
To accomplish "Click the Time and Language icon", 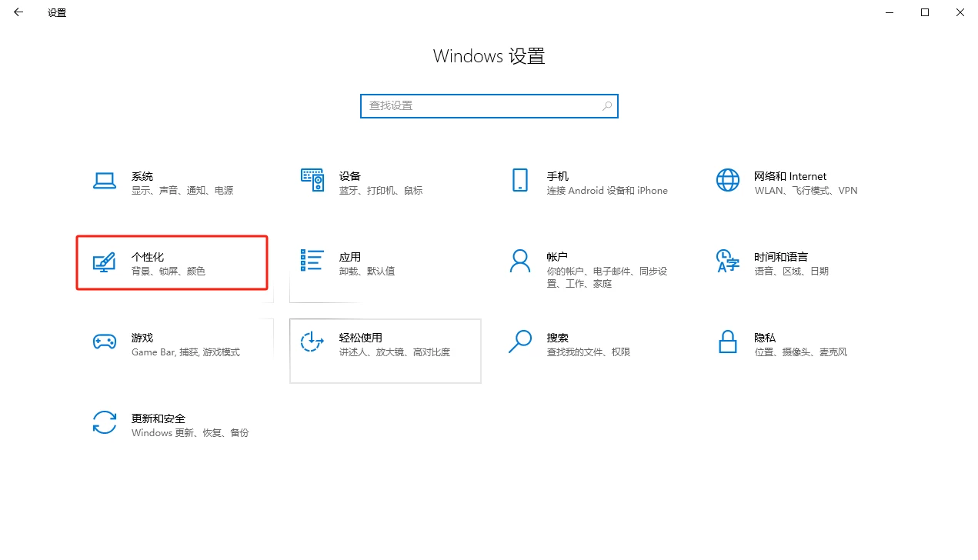I will coord(727,261).
